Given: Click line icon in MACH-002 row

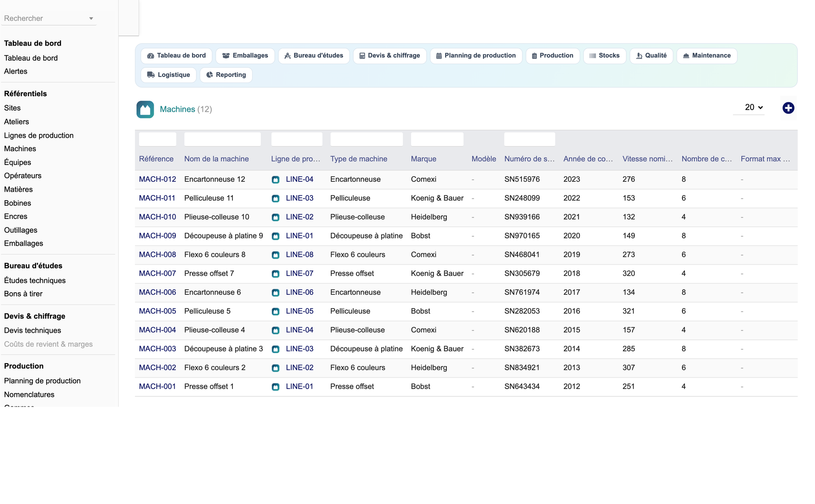Looking at the screenshot, I should [x=276, y=368].
